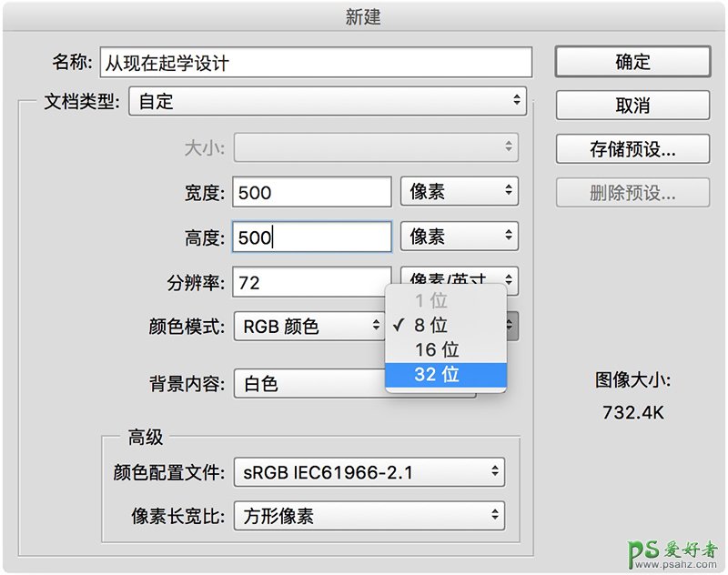Click the 存储预设... button
The image size is (728, 575).
click(x=632, y=149)
